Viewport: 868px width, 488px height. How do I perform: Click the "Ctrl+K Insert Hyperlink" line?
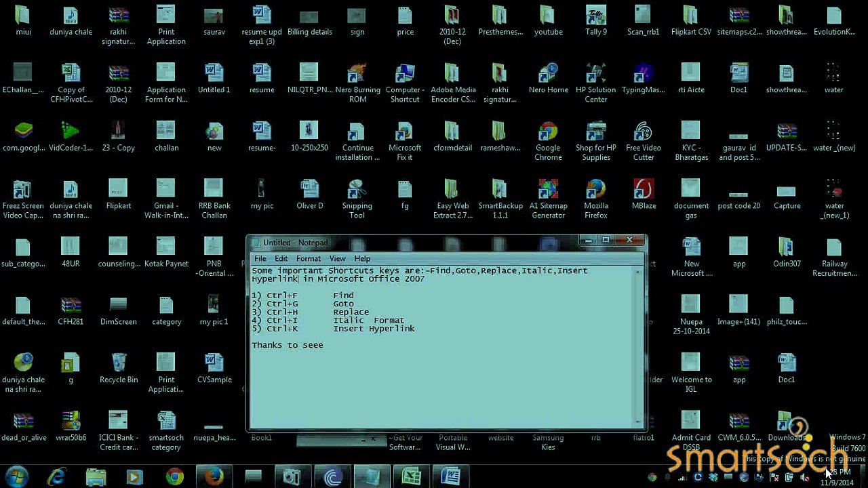(x=334, y=329)
